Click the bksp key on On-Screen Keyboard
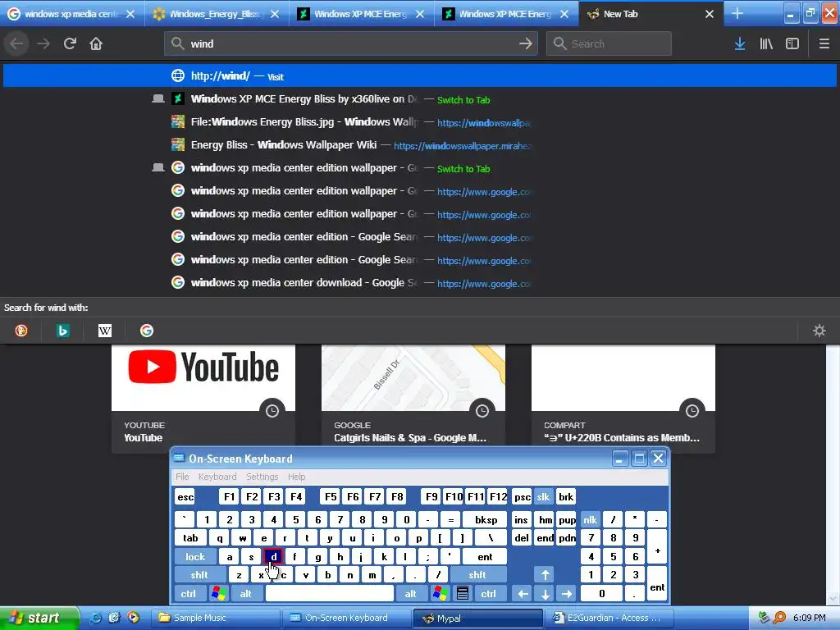The image size is (840, 630). coord(486,519)
